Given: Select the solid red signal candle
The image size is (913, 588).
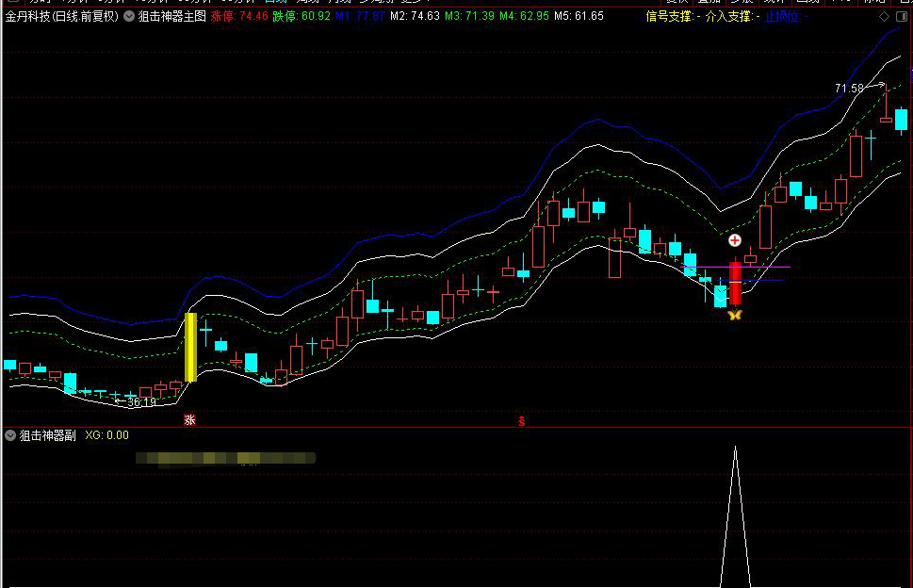Looking at the screenshot, I should pyautogui.click(x=736, y=284).
